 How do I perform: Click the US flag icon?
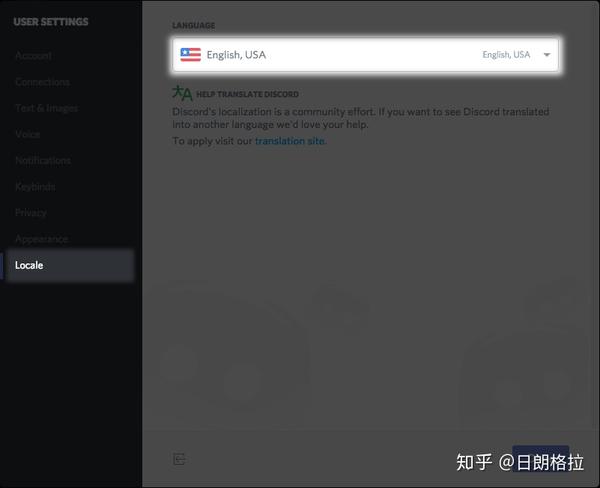point(191,55)
